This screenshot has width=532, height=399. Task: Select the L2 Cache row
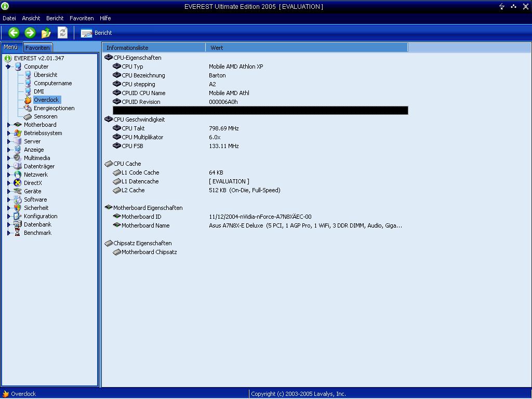260,190
